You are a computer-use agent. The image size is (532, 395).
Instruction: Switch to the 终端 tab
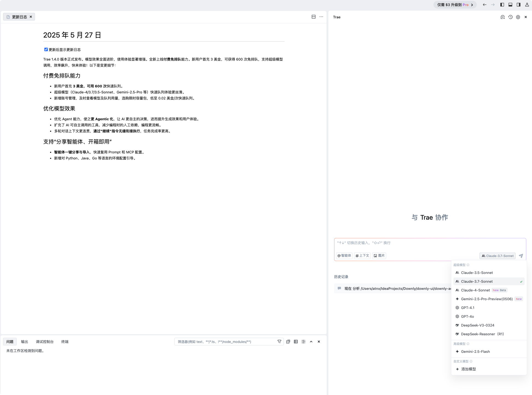click(65, 342)
